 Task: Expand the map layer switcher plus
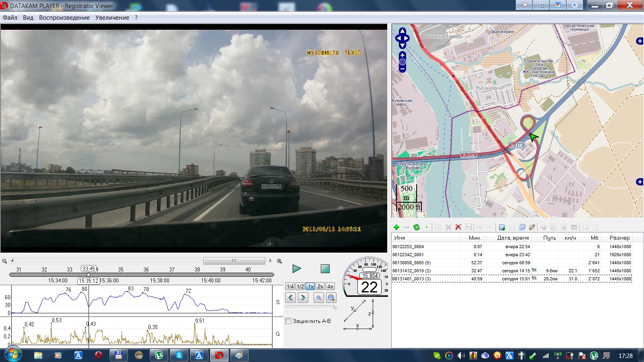tap(639, 41)
